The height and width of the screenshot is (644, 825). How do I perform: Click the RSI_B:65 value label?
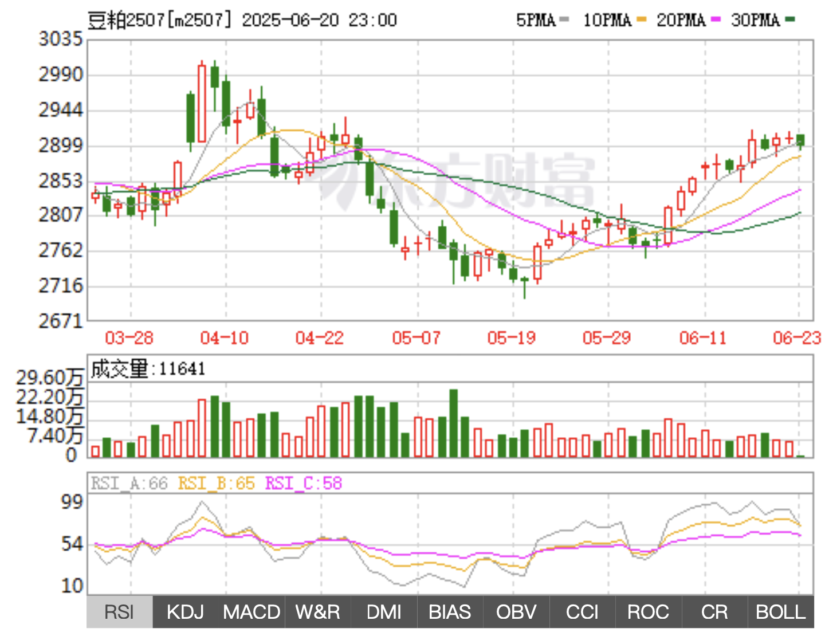[217, 484]
